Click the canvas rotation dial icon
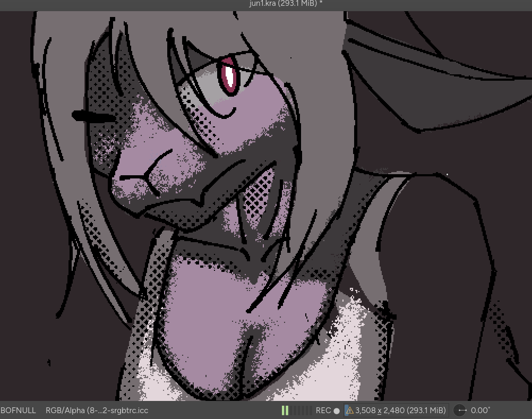This screenshot has width=532, height=419. coord(461,411)
